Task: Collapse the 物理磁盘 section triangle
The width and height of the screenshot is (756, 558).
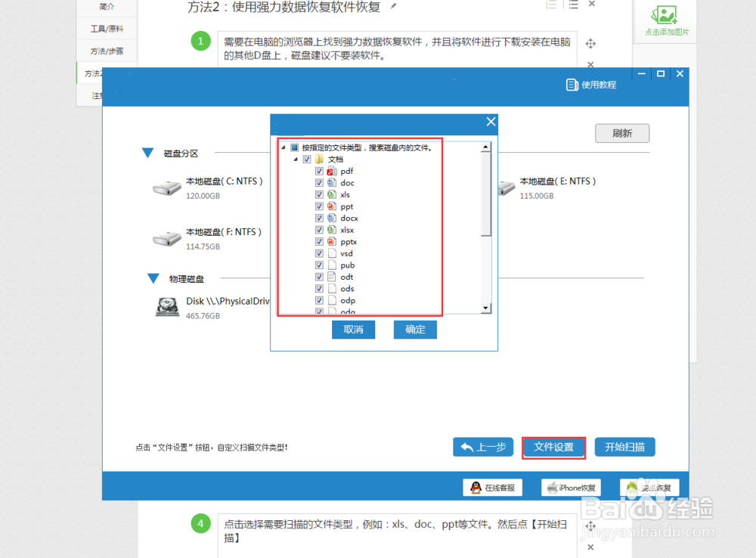Action: (153, 278)
